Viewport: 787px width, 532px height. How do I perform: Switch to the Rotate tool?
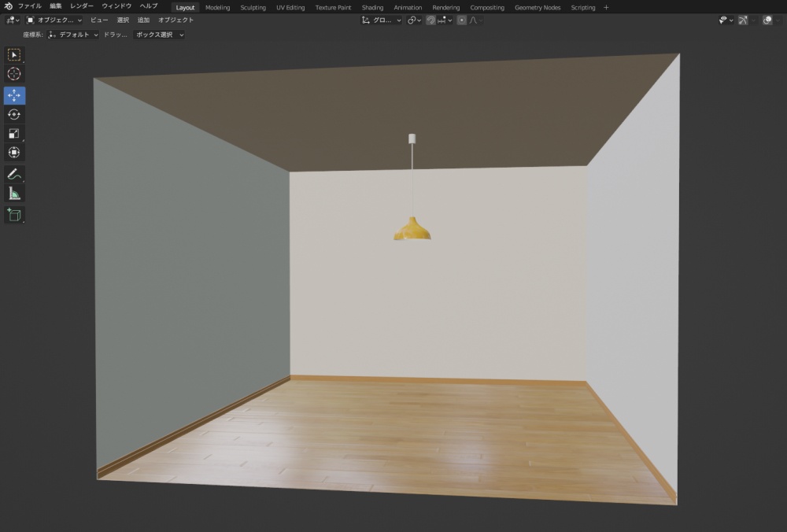click(14, 114)
